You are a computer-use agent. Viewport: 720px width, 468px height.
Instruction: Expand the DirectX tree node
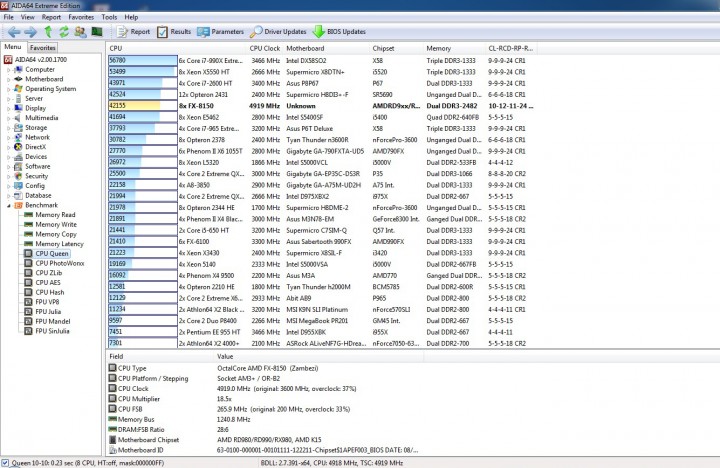pos(8,147)
